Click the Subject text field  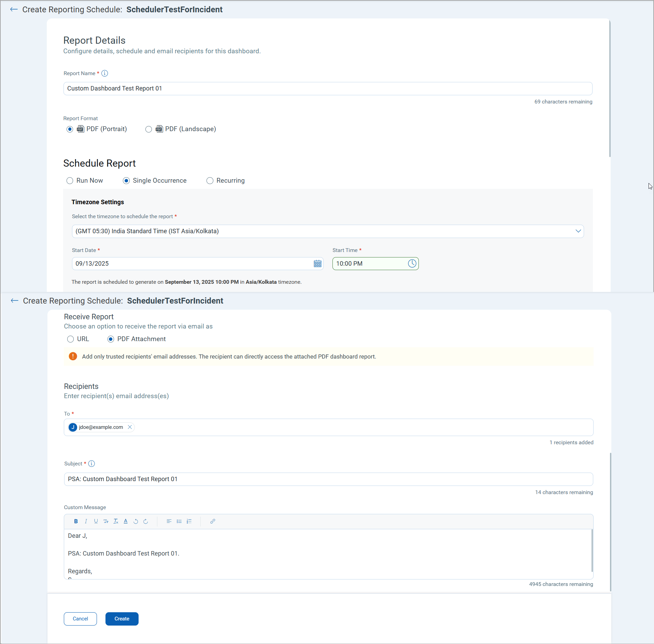click(328, 479)
